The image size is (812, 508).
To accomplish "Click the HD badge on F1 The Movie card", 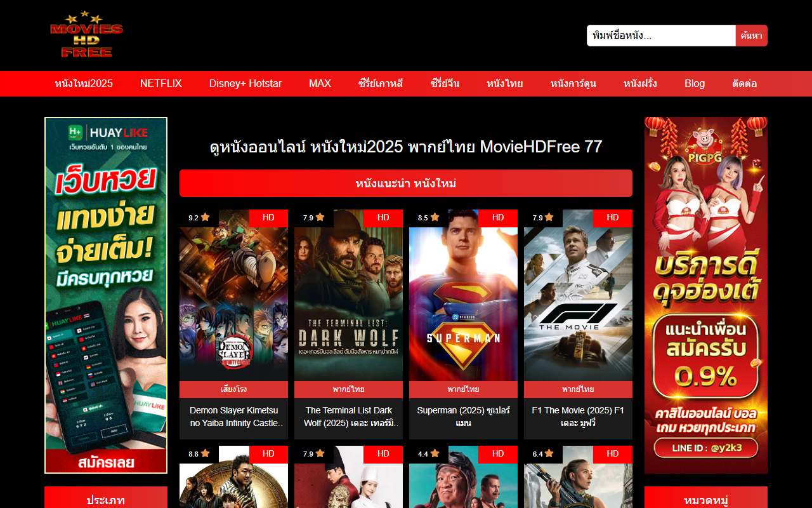I will (613, 218).
